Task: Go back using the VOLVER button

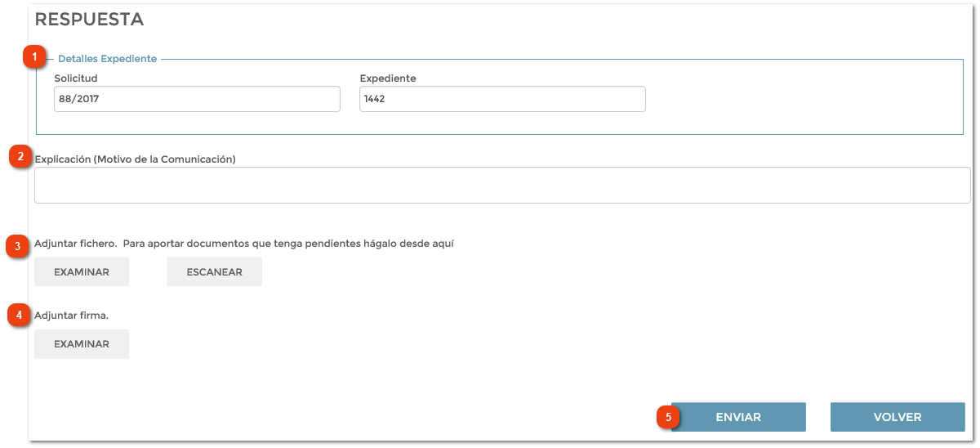Action: (x=898, y=417)
